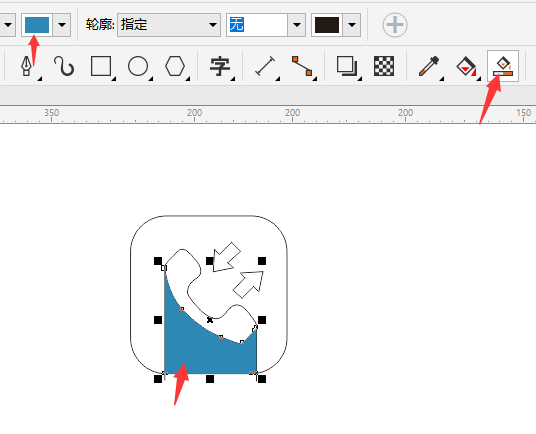Select the Drop Shadow tool
Viewport: 536px width, 434px height.
coord(347,66)
